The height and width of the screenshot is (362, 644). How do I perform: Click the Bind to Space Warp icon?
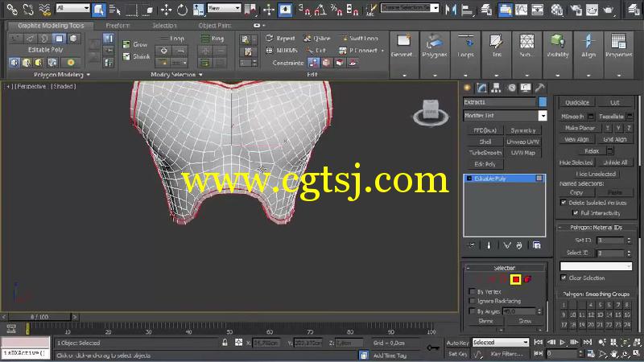(44, 9)
